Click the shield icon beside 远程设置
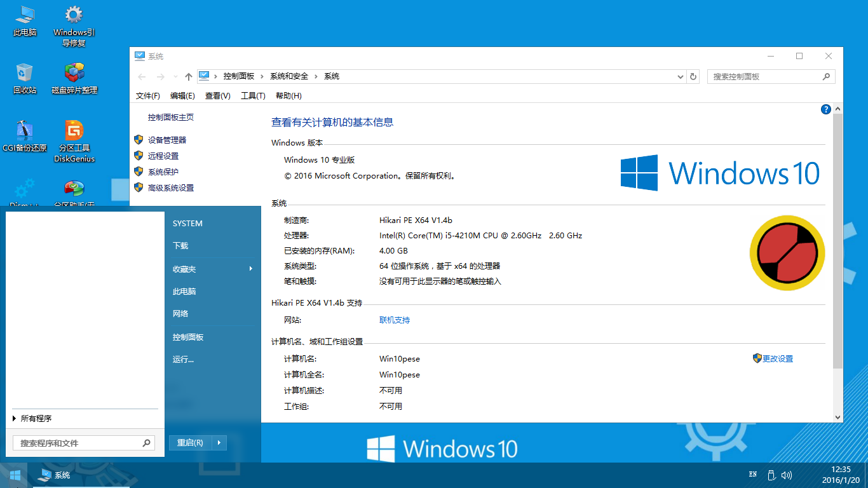 tap(139, 156)
